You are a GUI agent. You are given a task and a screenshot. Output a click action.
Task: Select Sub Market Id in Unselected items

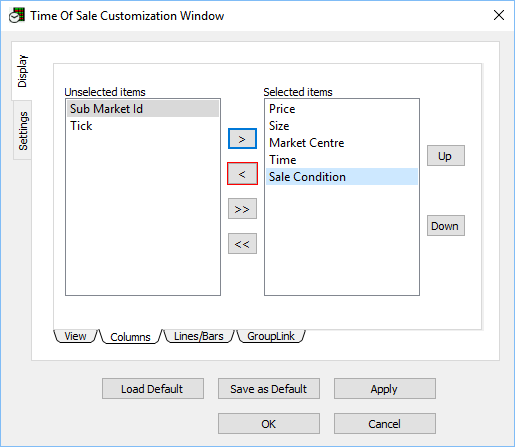pos(143,109)
